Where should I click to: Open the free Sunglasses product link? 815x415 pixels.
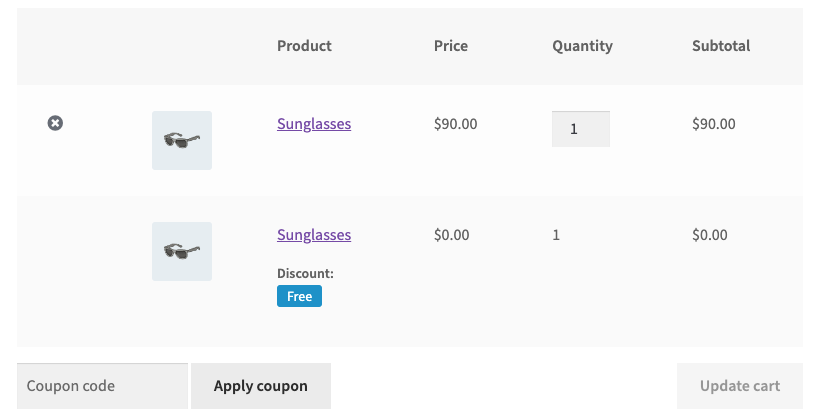(x=314, y=235)
